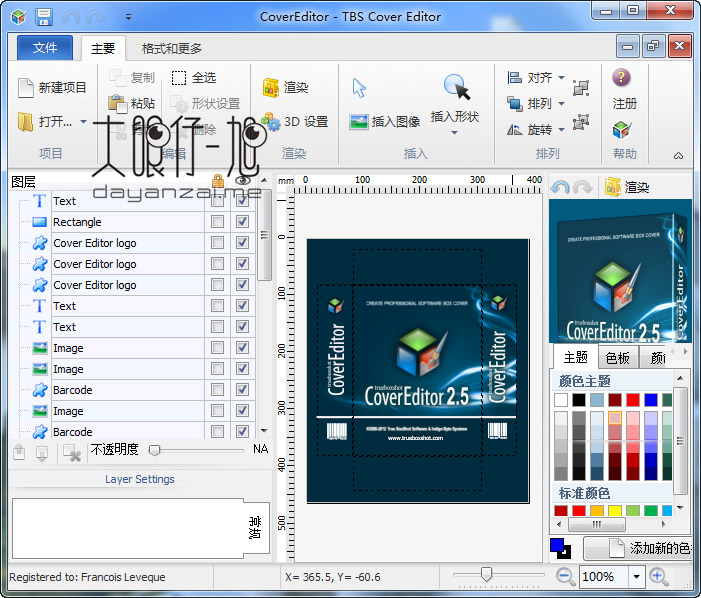
Task: Click the 打开 folder icon
Action: 25,122
